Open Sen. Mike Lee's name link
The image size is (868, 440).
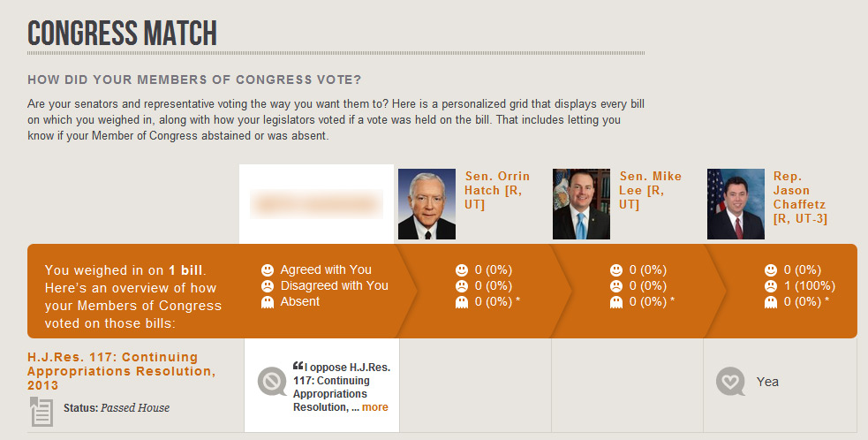[651, 190]
